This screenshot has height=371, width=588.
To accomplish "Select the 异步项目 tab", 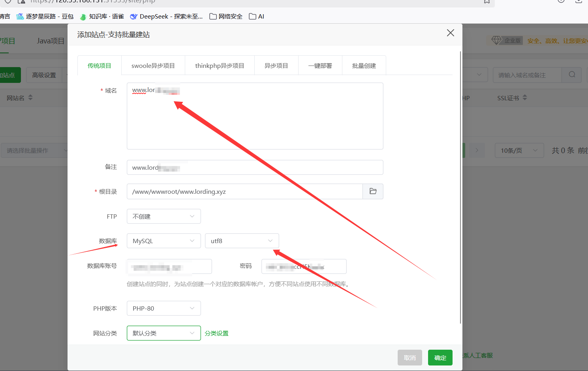I will click(x=276, y=66).
